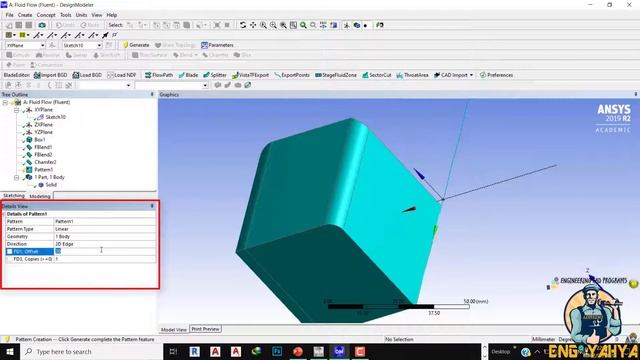Open the Sketch10 sketch selector dropdown
The height and width of the screenshot is (360, 640).
[x=99, y=45]
